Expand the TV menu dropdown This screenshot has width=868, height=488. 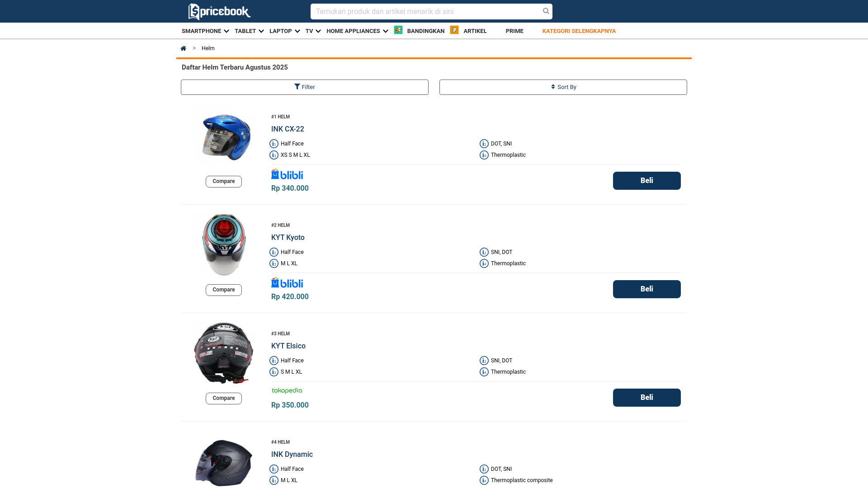[313, 31]
